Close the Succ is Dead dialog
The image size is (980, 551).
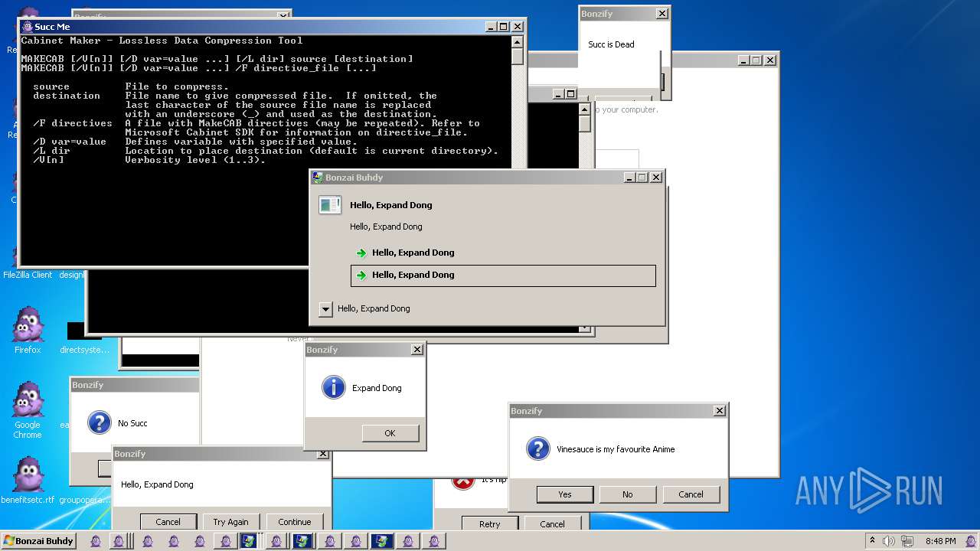coord(662,14)
